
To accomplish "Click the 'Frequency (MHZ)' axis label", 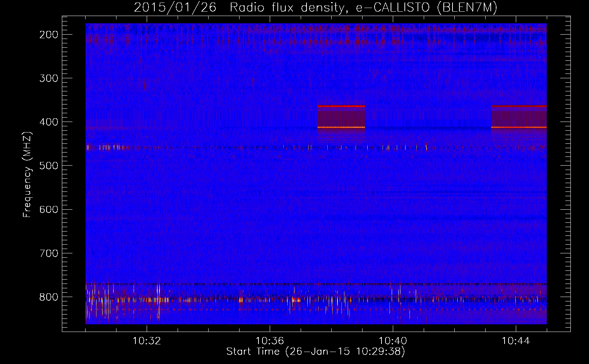I will 27,174.
